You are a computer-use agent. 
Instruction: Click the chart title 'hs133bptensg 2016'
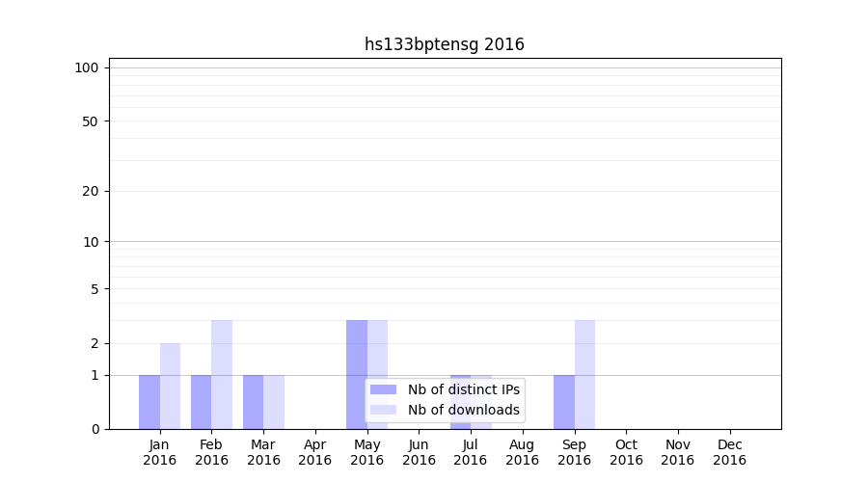click(x=445, y=44)
